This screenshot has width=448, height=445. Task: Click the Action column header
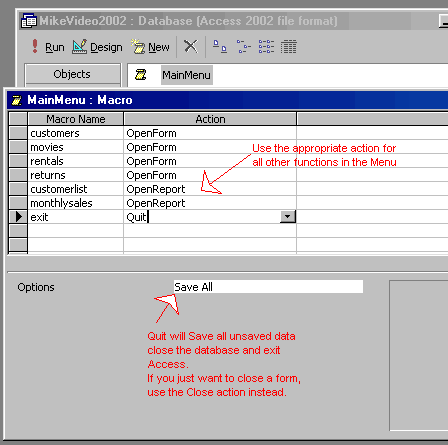coord(210,119)
